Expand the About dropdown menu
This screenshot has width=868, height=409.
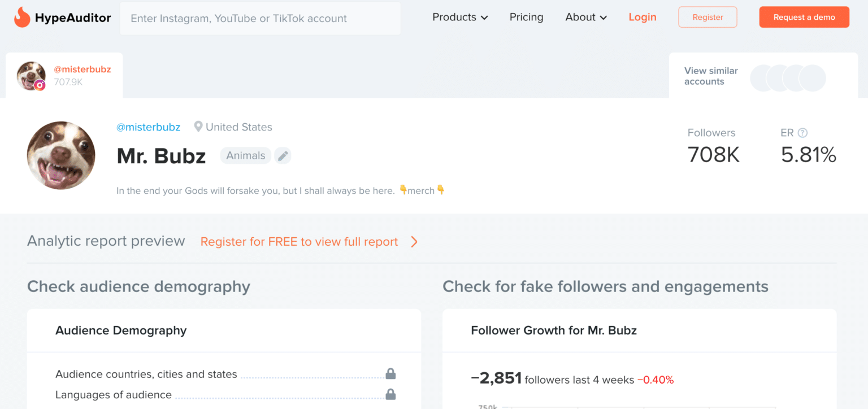(586, 18)
